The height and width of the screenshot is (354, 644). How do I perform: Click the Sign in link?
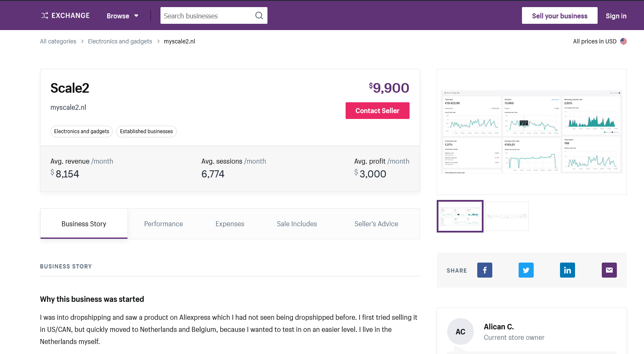coord(616,16)
